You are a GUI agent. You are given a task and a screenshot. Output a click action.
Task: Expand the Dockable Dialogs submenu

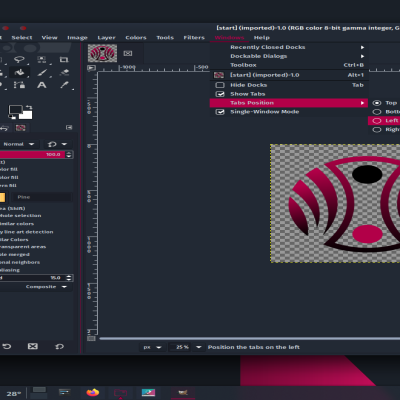pos(289,56)
